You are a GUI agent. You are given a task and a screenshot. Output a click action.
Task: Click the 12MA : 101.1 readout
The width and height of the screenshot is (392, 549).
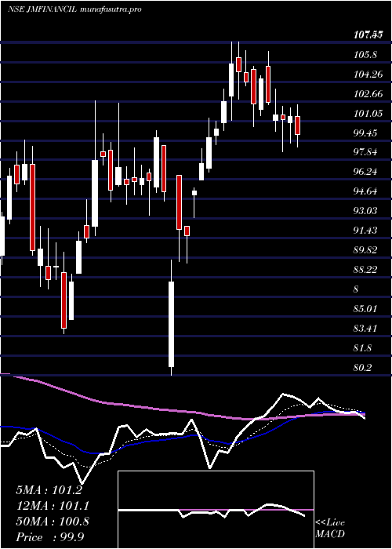(x=53, y=506)
